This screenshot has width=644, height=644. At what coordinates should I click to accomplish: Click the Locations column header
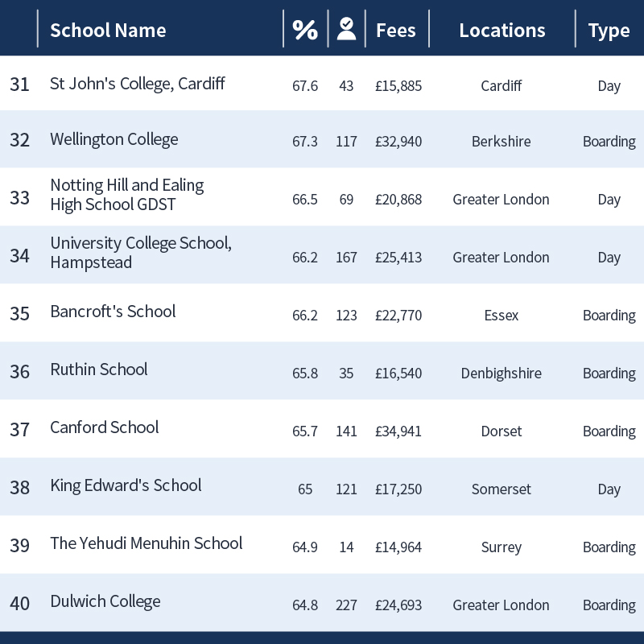click(x=502, y=31)
